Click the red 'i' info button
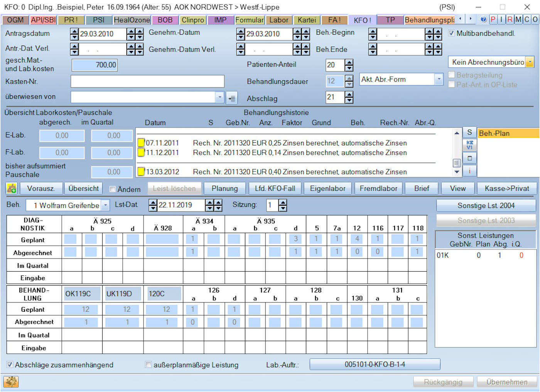This screenshot has height=392, width=540. [x=469, y=171]
